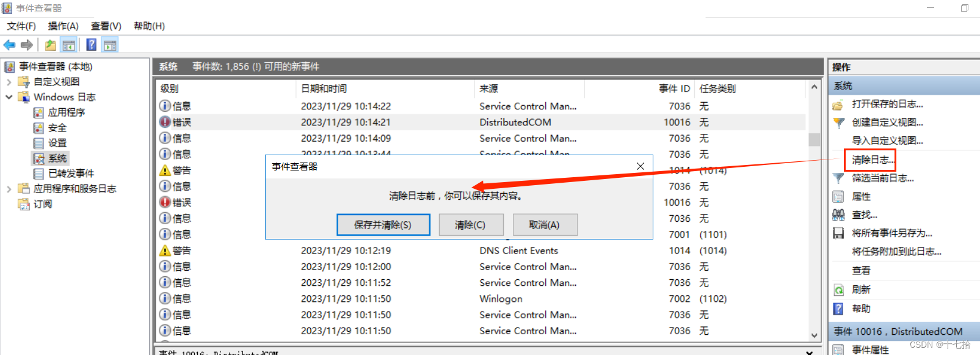The width and height of the screenshot is (980, 355).
Task: Click the event list vertical scrollbar thumb
Action: pos(814,139)
